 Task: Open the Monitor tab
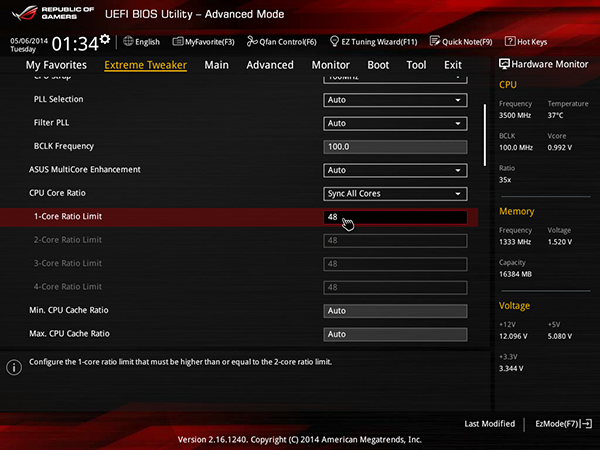331,65
